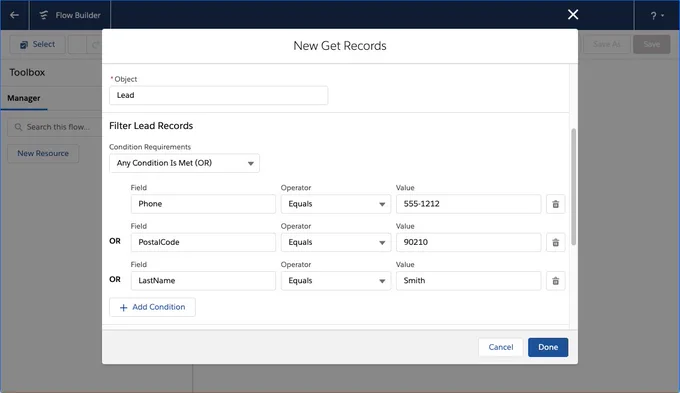
Task: Click the greyed-out Save button
Action: pos(651,44)
